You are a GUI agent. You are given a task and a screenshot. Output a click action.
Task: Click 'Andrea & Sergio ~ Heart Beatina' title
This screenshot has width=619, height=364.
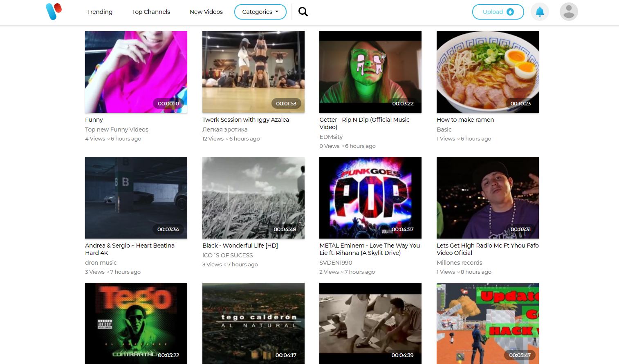130,249
